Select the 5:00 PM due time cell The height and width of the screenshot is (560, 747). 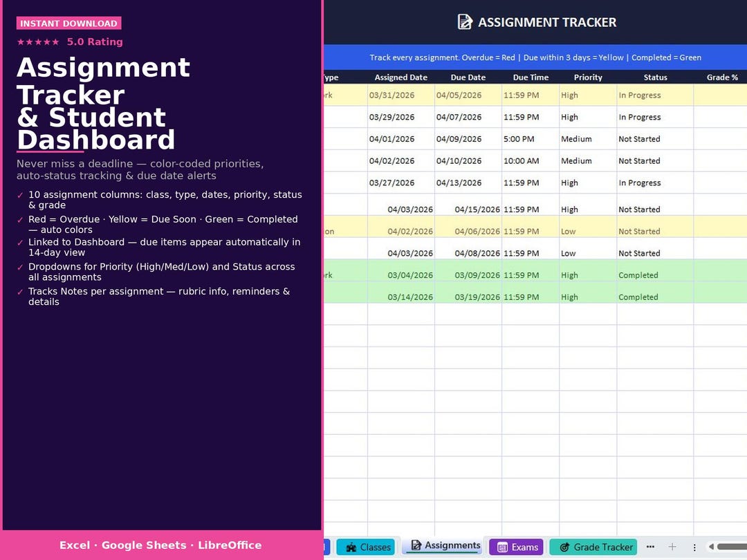531,139
